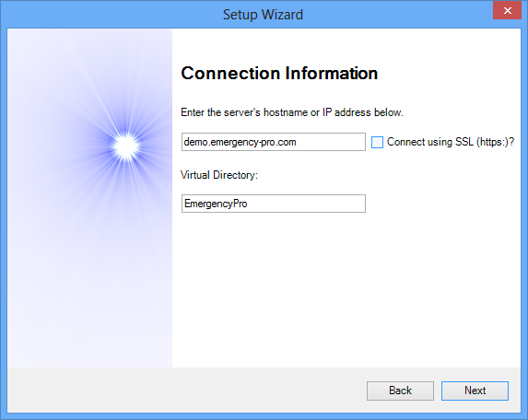Focus the Virtual Directory text box
528x420 pixels.
274,204
